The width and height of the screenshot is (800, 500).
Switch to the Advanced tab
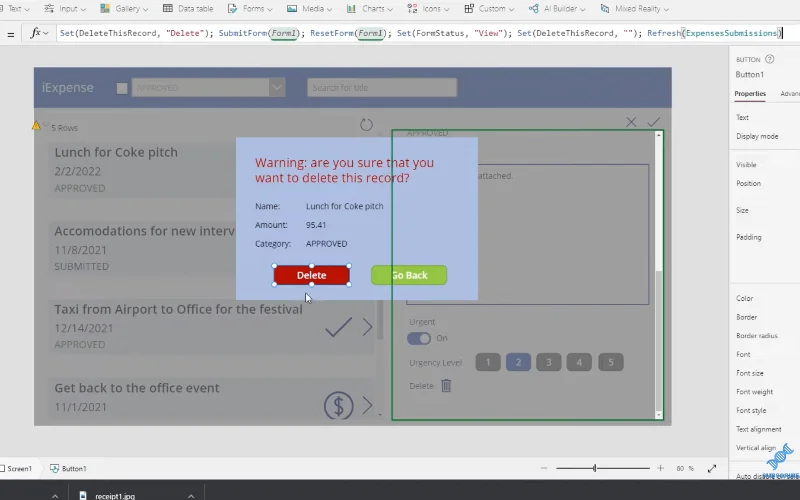pyautogui.click(x=790, y=94)
